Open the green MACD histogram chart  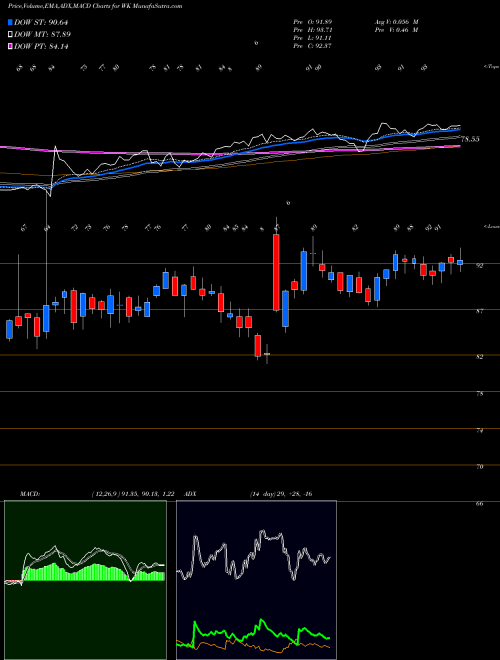(x=85, y=580)
